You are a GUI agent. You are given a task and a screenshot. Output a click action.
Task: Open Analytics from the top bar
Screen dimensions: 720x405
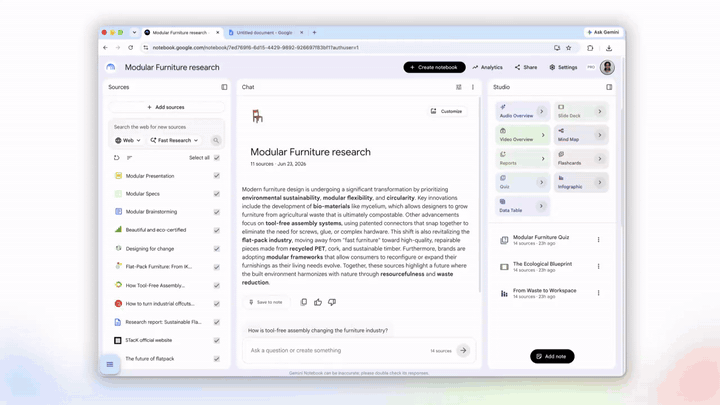coord(487,68)
